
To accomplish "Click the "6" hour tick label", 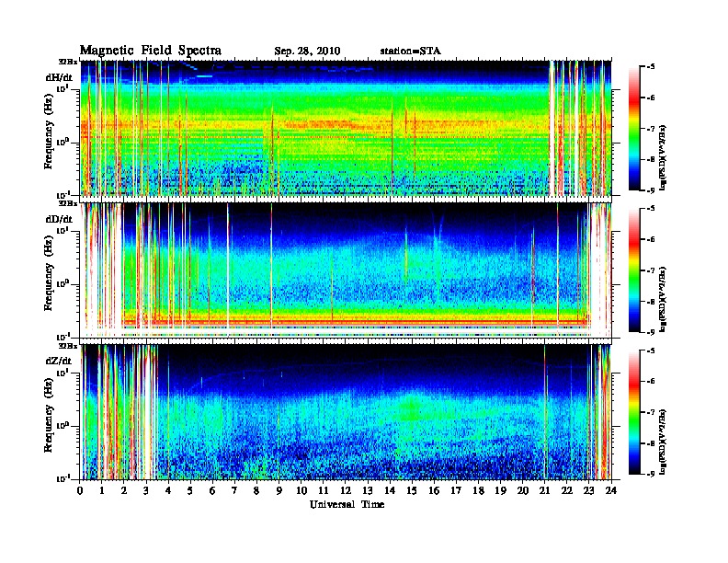I will point(212,490).
